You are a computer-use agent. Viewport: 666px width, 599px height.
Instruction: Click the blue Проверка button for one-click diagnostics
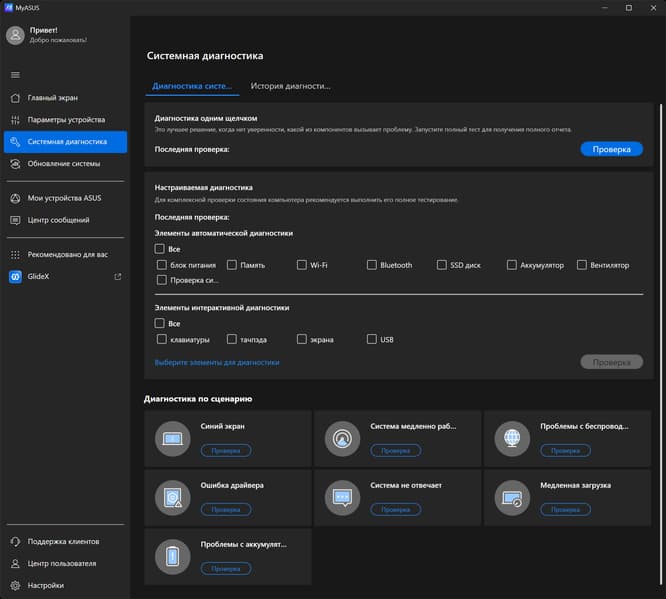pyautogui.click(x=611, y=149)
